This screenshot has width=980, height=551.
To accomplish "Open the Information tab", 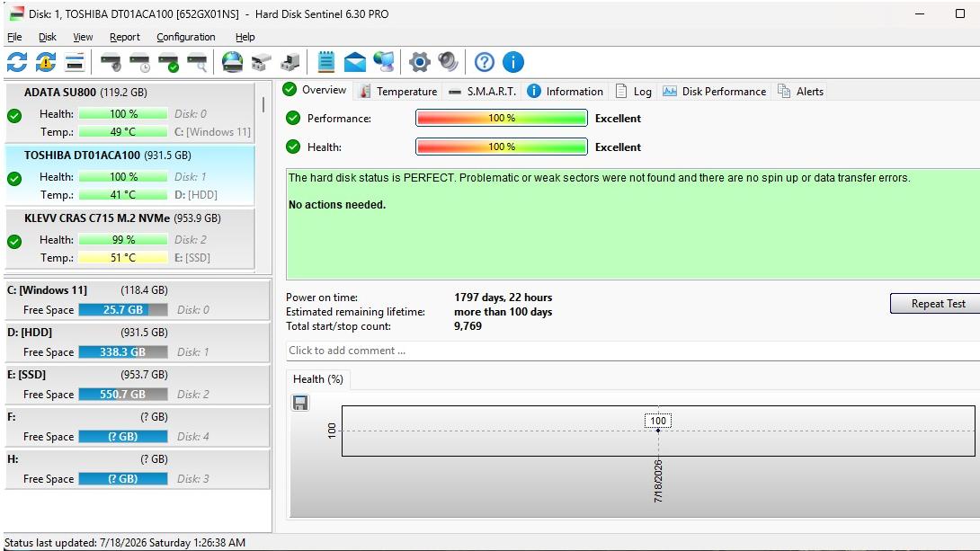I will 565,91.
